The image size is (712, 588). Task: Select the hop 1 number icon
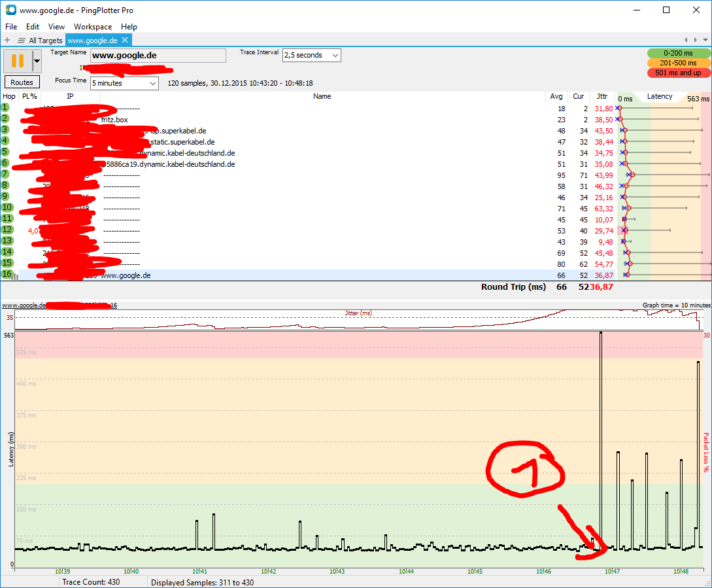point(5,108)
